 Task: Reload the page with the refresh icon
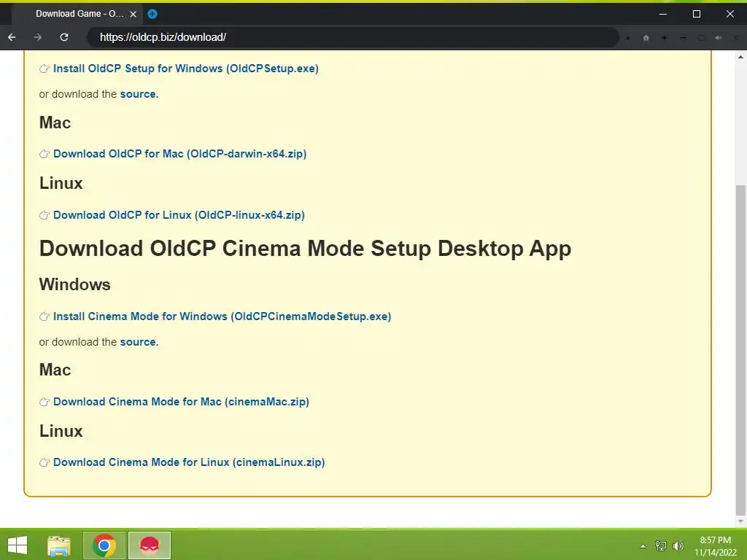click(x=64, y=37)
